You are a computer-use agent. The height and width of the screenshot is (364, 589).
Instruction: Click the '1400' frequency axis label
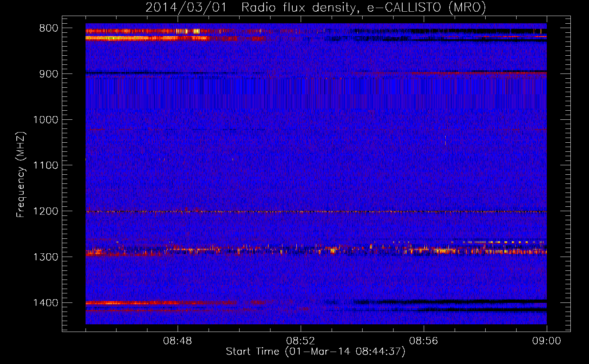pos(46,303)
